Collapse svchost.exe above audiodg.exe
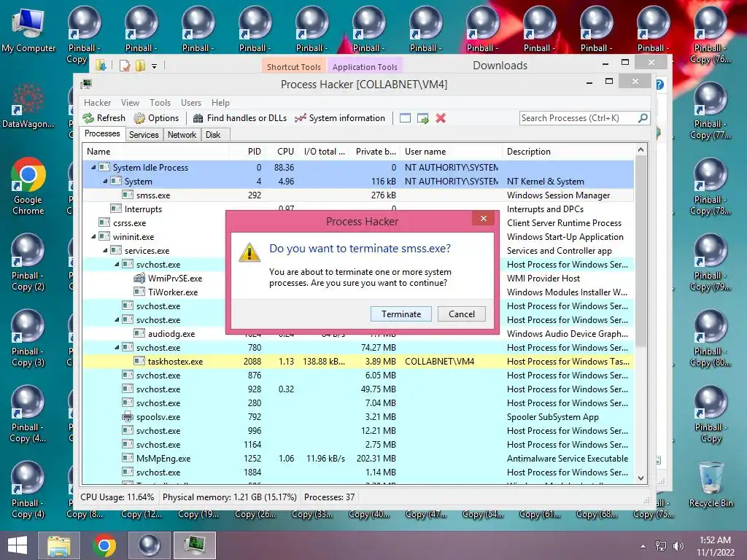 coord(117,319)
